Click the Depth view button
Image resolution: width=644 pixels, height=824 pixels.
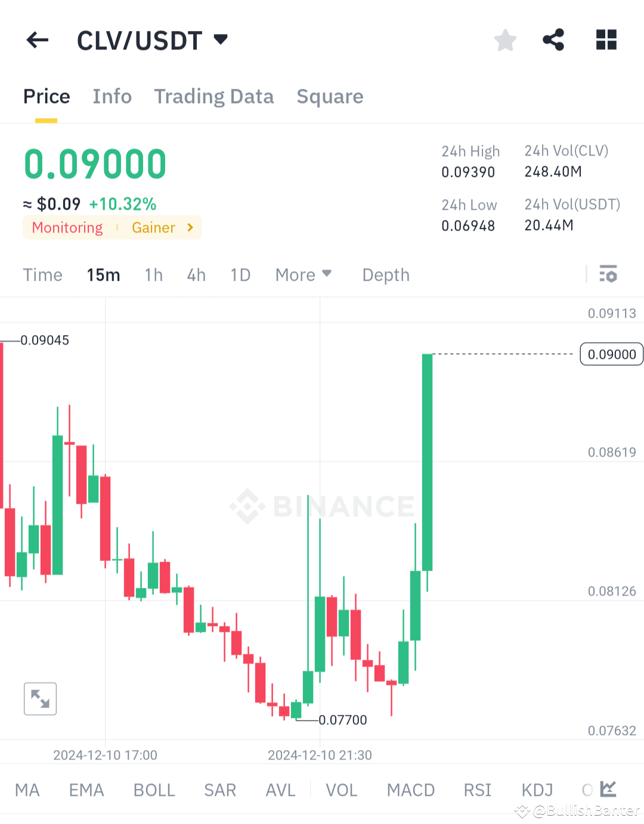385,274
